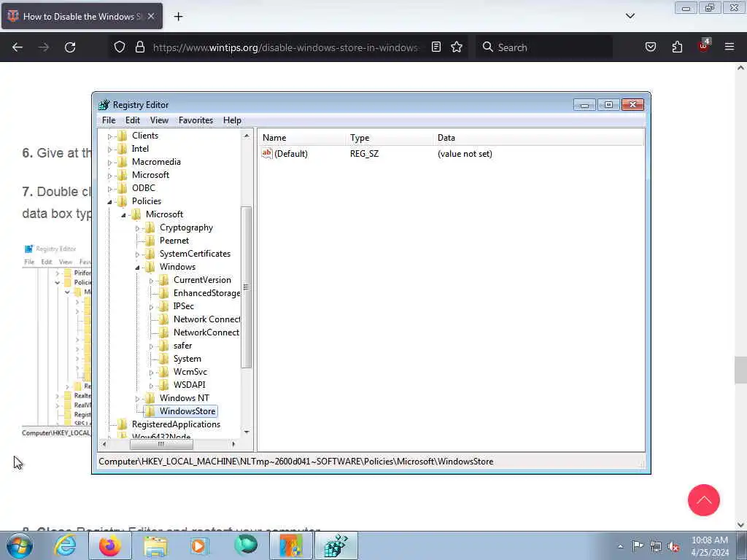Open Windows Explorer folder taskbar icon
This screenshot has height=560, width=747.
coord(155,545)
